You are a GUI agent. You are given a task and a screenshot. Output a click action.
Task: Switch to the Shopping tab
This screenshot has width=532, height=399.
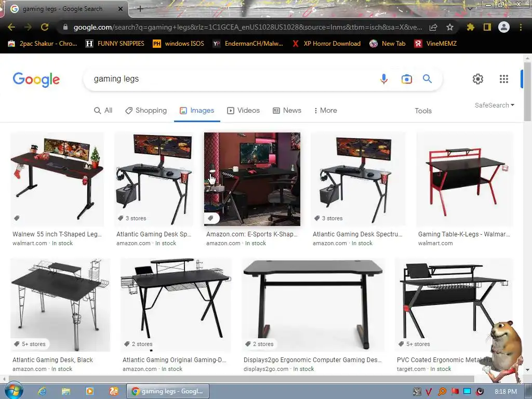click(146, 111)
